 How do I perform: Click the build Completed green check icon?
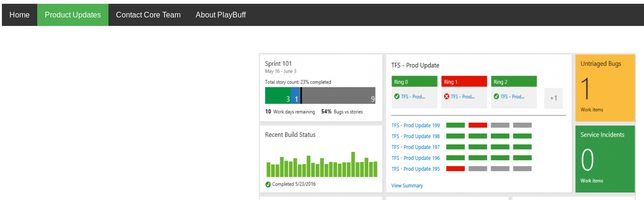pos(268,184)
